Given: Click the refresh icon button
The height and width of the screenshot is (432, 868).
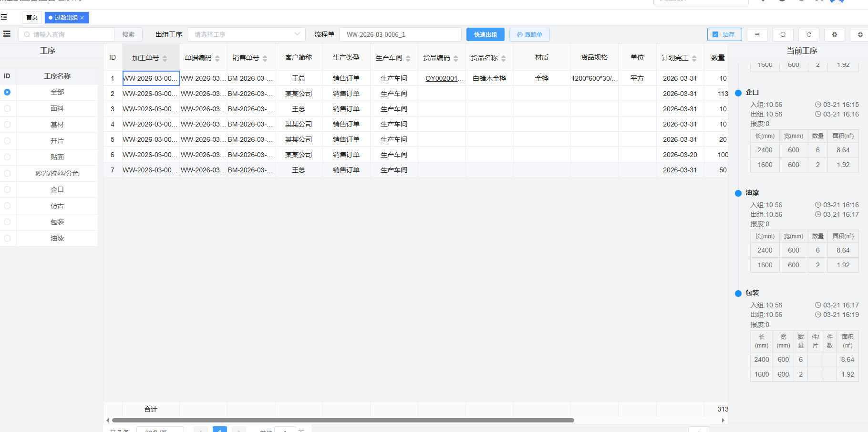Looking at the screenshot, I should click(808, 34).
